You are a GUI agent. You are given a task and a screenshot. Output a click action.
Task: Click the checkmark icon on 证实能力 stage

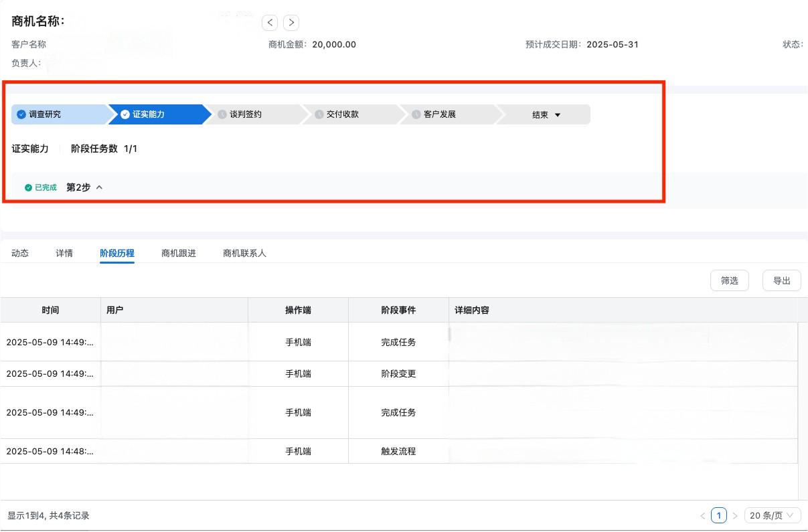pyautogui.click(x=124, y=114)
